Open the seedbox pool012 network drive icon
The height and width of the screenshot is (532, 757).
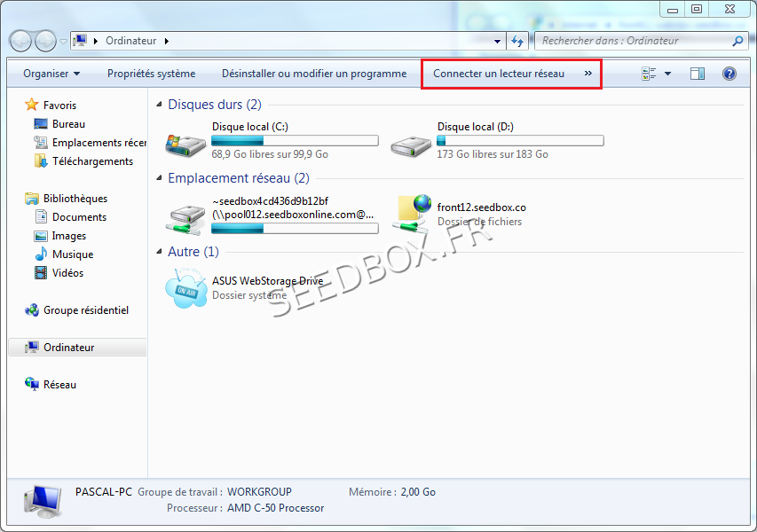click(x=185, y=214)
